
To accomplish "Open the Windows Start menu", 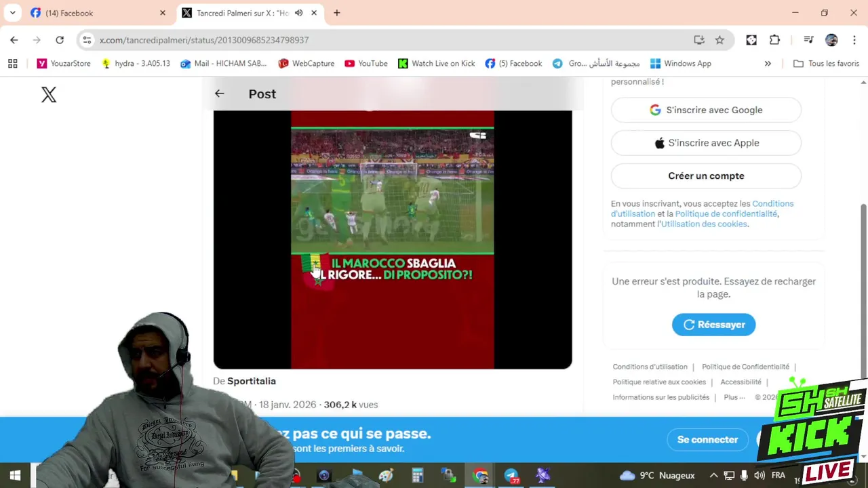I will [x=15, y=476].
